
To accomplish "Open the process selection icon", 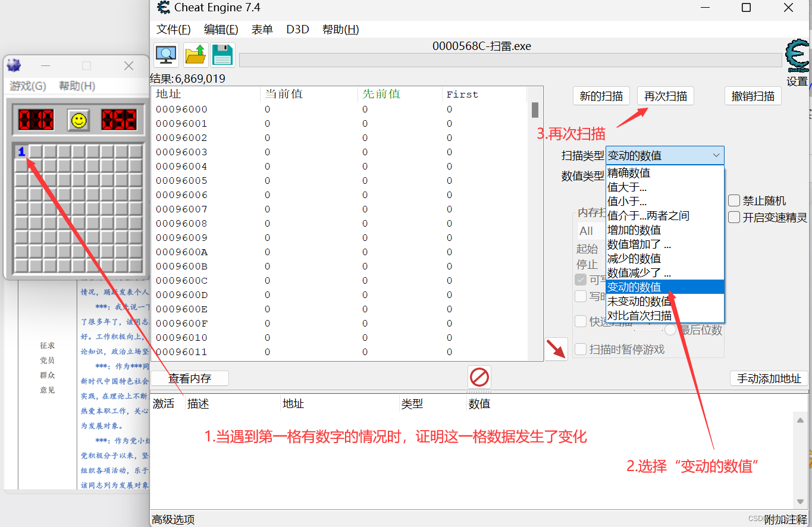I will [166, 55].
